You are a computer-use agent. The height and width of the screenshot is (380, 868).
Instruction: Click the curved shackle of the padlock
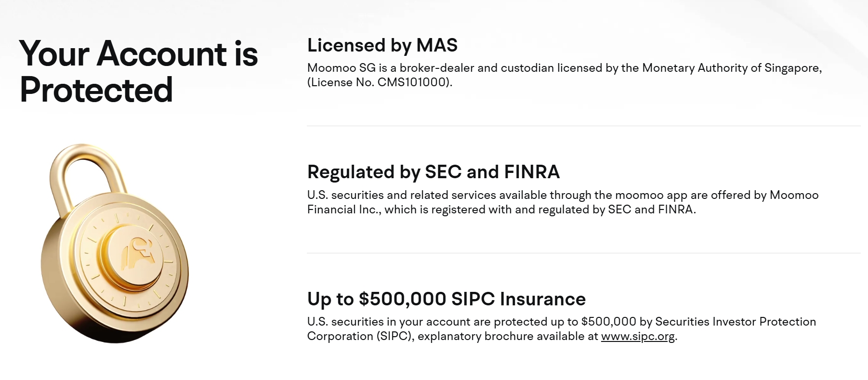[87, 164]
